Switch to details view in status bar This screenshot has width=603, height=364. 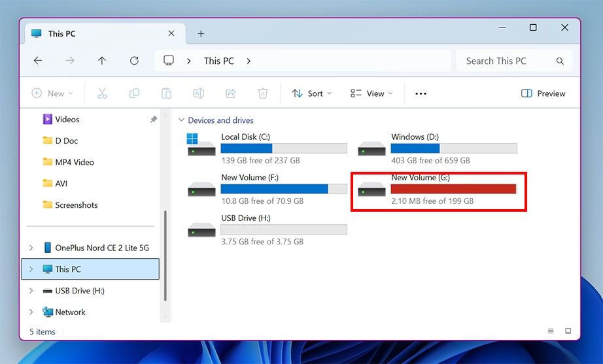click(x=551, y=331)
